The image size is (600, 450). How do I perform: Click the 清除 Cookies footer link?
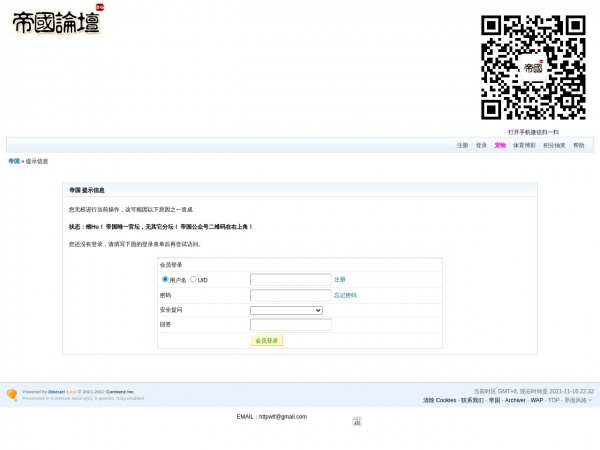click(x=439, y=400)
